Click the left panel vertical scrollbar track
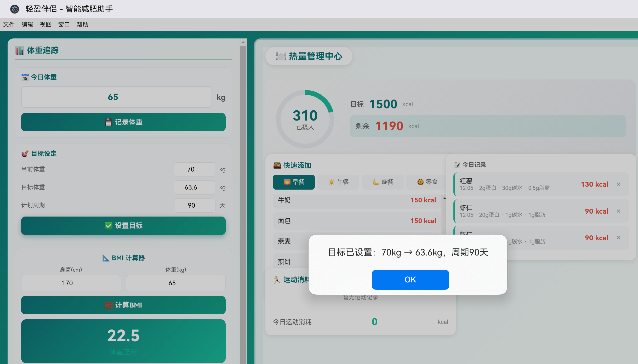This screenshot has width=638, height=364. [243, 205]
